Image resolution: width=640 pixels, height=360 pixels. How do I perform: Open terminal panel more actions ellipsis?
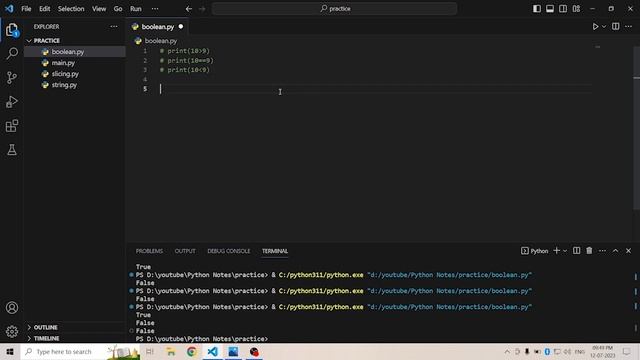coord(602,251)
